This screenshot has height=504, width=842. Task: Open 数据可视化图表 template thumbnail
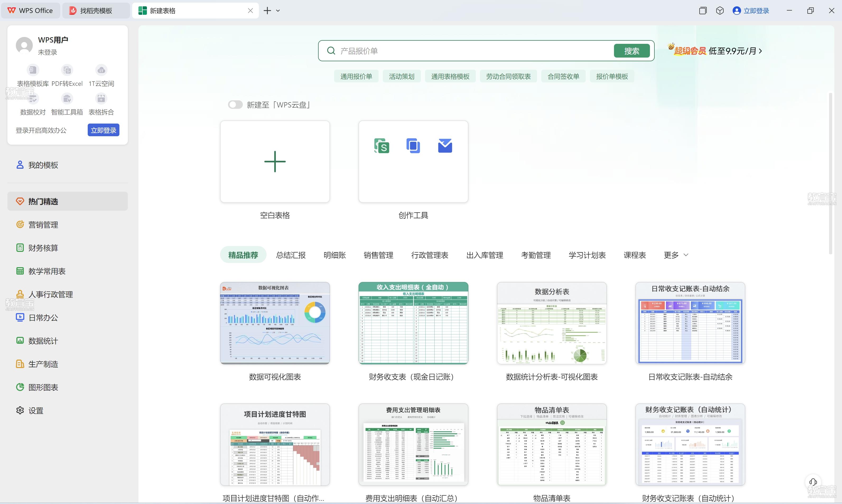click(x=275, y=323)
